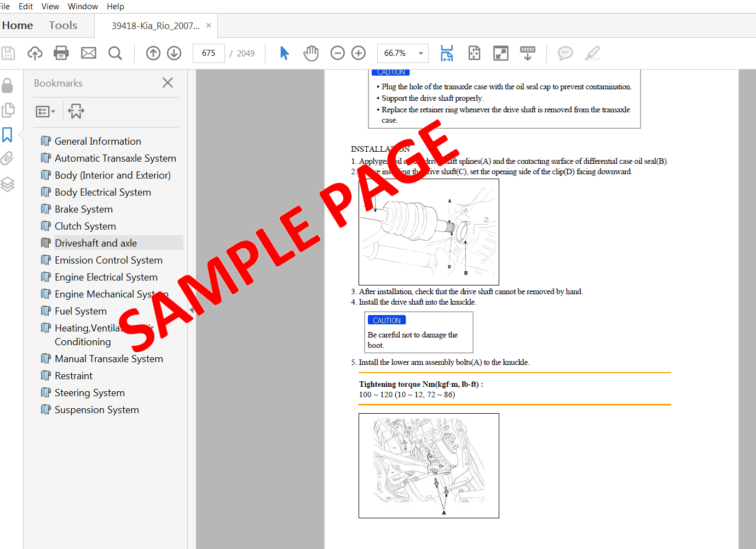Open the Window menu

pyautogui.click(x=83, y=7)
